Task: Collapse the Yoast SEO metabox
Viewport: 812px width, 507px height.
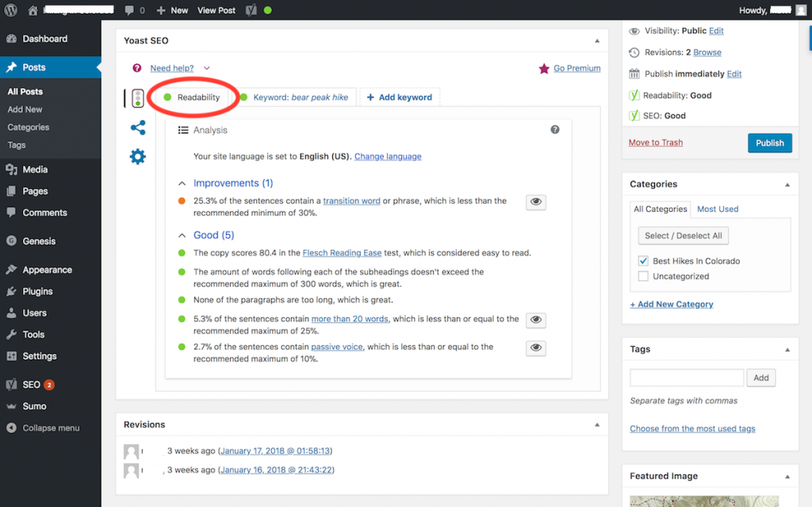Action: 597,41
